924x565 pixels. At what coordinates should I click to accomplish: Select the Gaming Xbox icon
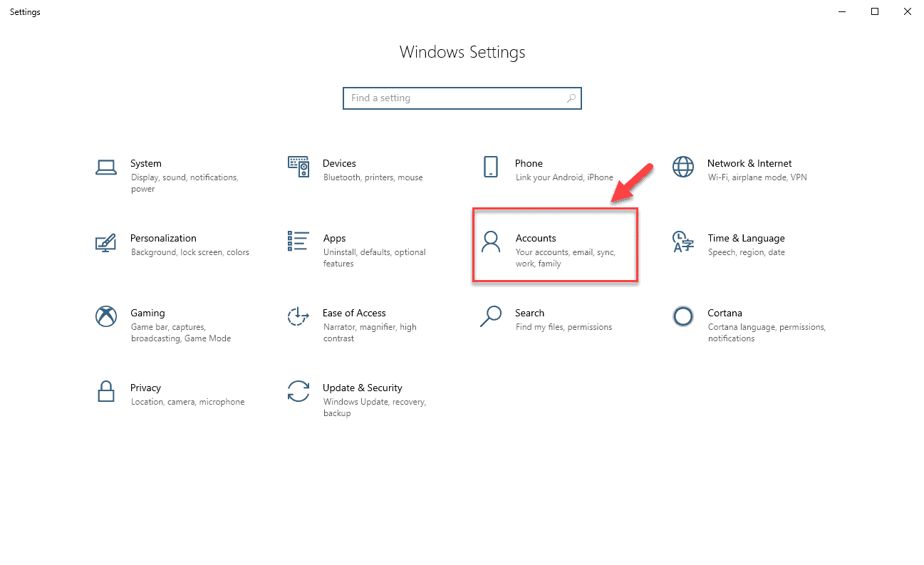coord(106,316)
